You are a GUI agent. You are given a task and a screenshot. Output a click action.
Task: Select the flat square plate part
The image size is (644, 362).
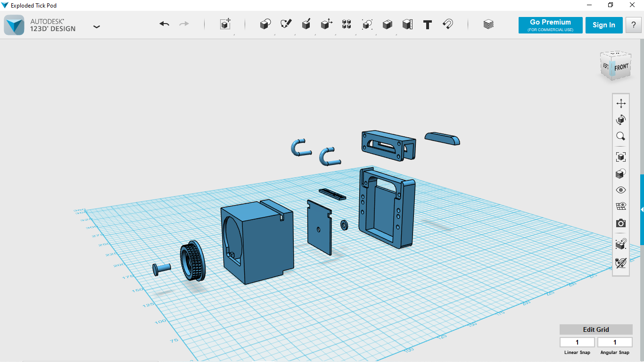tap(319, 228)
